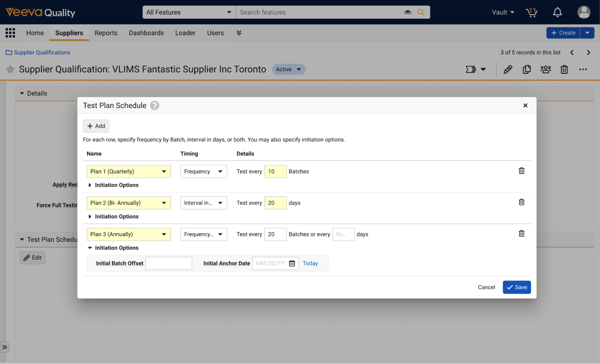The width and height of the screenshot is (600, 364).
Task: Click the Create button
Action: coord(563,33)
